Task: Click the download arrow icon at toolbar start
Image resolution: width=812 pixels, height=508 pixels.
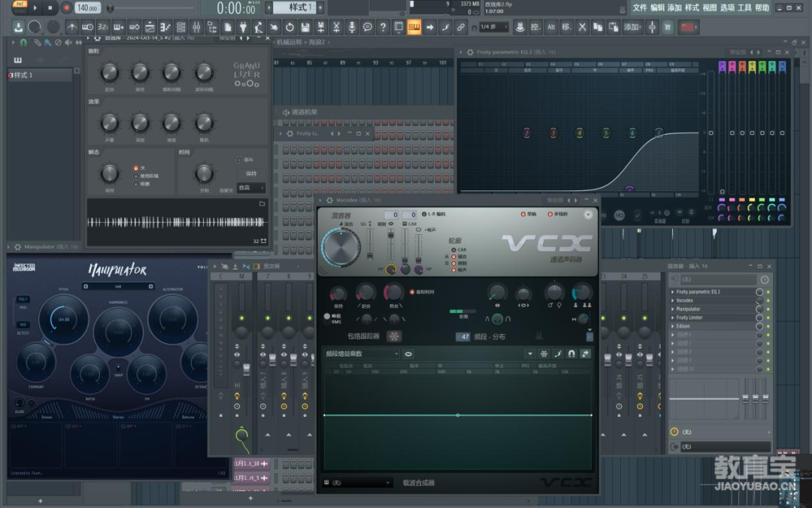Action: (x=18, y=27)
